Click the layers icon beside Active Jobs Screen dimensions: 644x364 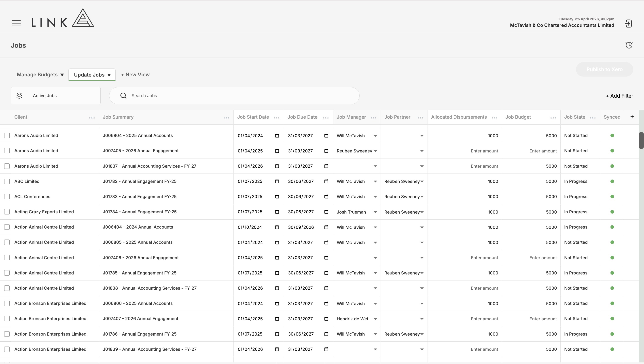tap(19, 96)
